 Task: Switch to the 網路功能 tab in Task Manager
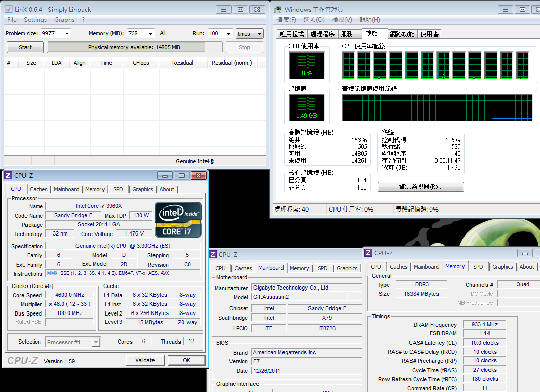402,34
